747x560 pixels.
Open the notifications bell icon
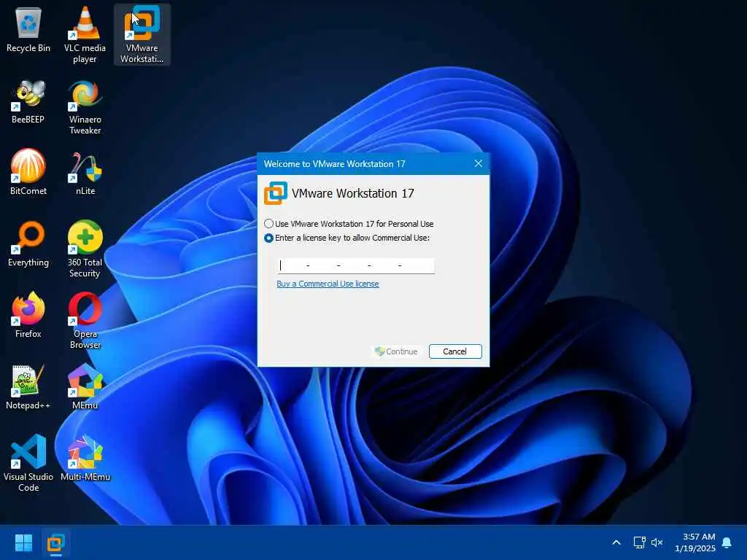pos(727,542)
